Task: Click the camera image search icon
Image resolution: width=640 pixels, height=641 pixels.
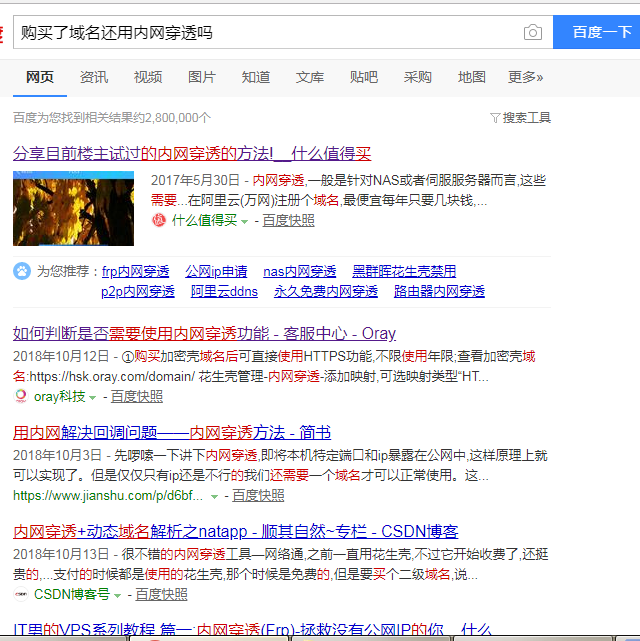Action: (533, 32)
